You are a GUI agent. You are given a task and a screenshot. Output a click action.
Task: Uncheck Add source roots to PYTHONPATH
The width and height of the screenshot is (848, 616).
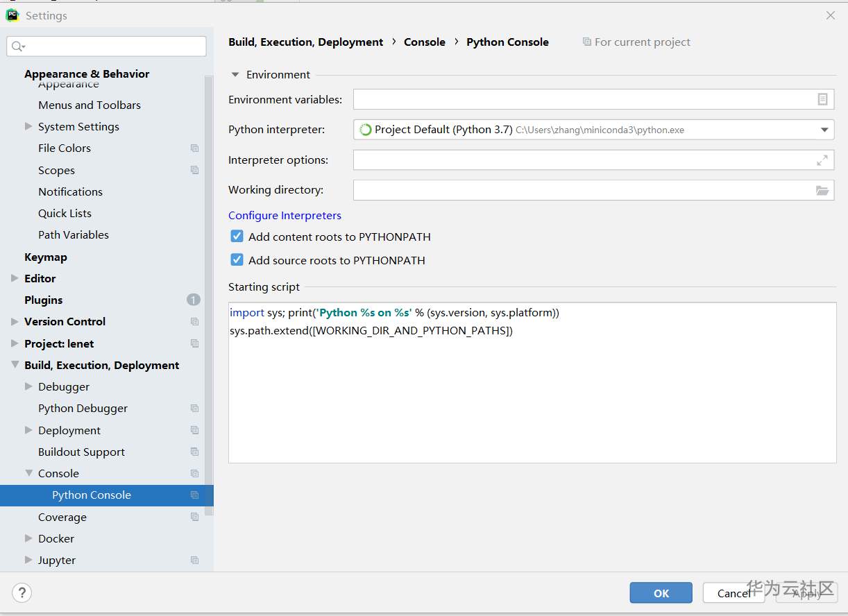click(237, 260)
